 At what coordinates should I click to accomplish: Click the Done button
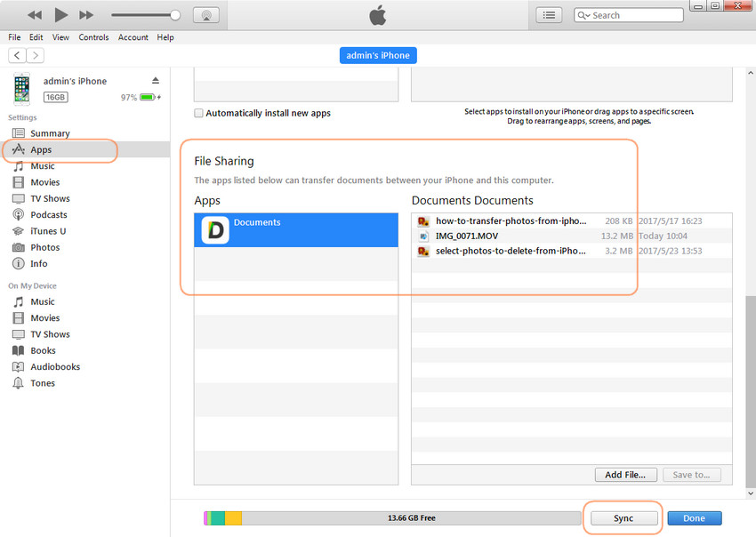tap(695, 518)
